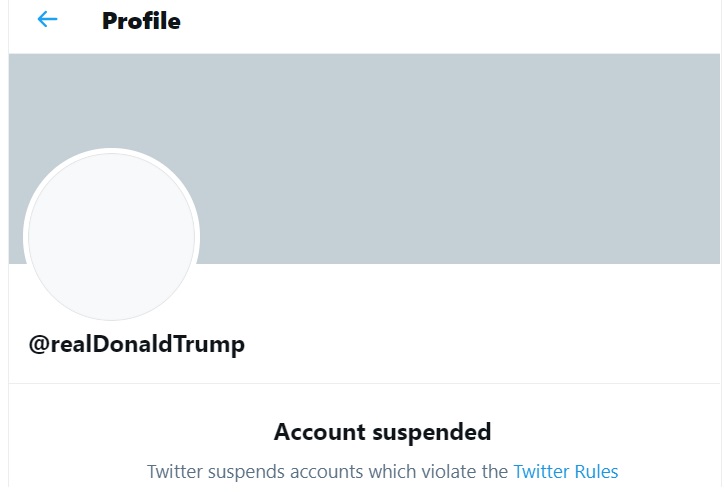
Task: Open the Twitter Rules link
Action: 565,471
